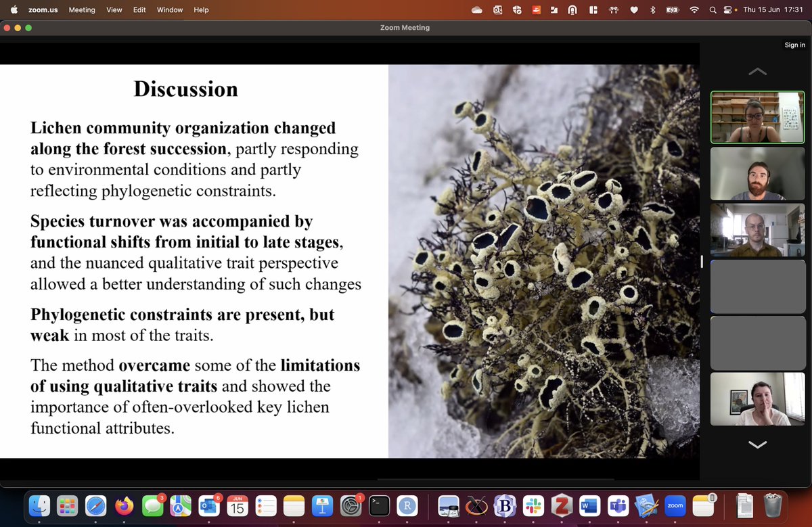812x527 pixels.
Task: Open the zoom.us application menu
Action: [x=43, y=10]
